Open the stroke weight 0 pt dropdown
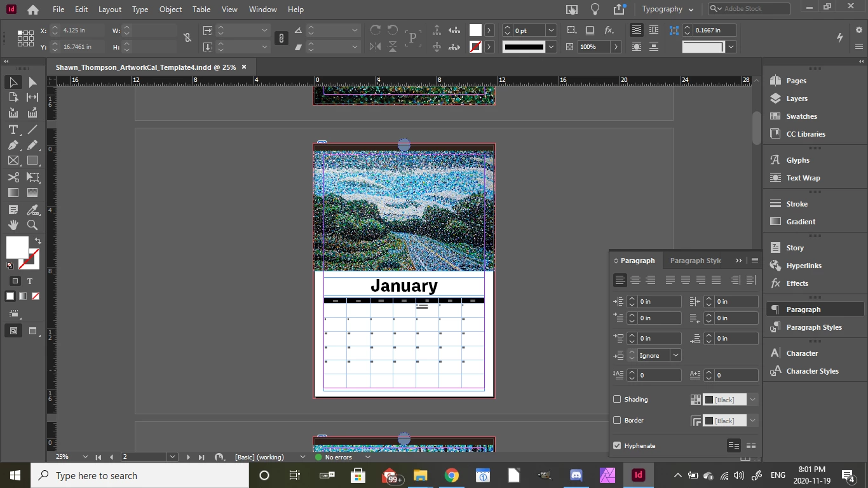This screenshot has height=488, width=868. (x=552, y=30)
